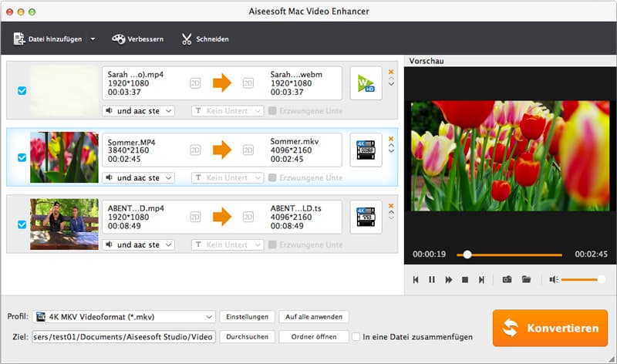Screen dimensions: 617x364
Task: Click the Sommer.mkv output file name
Action: [295, 141]
